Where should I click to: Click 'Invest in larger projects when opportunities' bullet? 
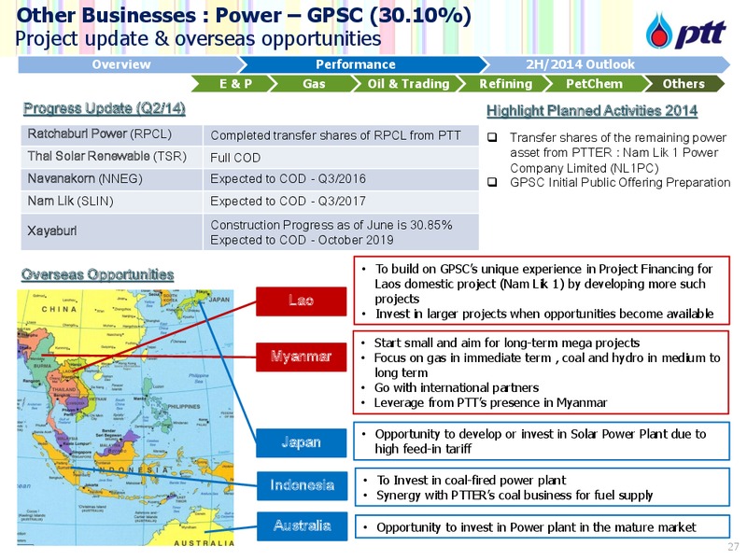click(544, 315)
